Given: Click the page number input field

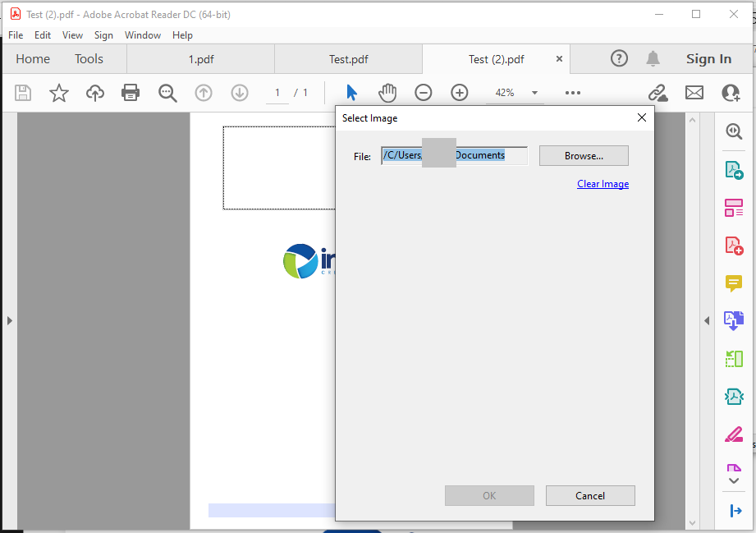Looking at the screenshot, I should [277, 92].
